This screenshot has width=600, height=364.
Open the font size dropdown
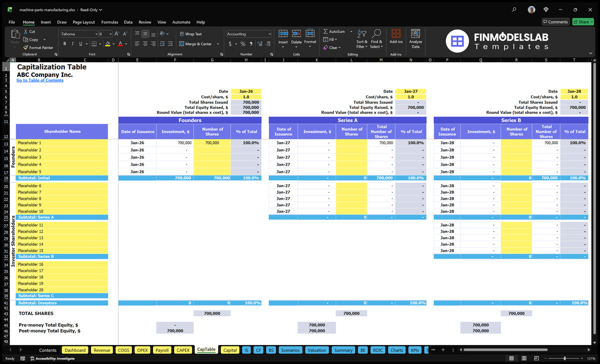click(110, 34)
